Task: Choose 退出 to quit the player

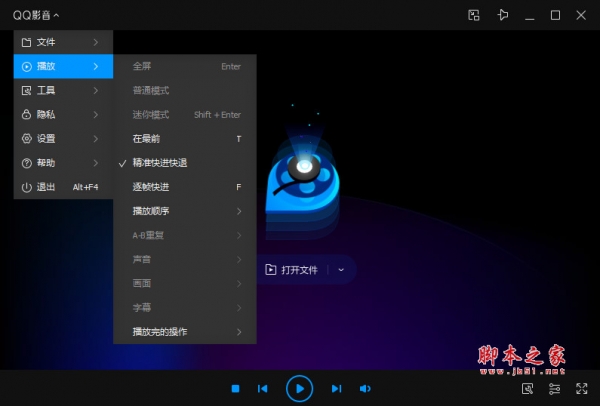Action: tap(63, 187)
